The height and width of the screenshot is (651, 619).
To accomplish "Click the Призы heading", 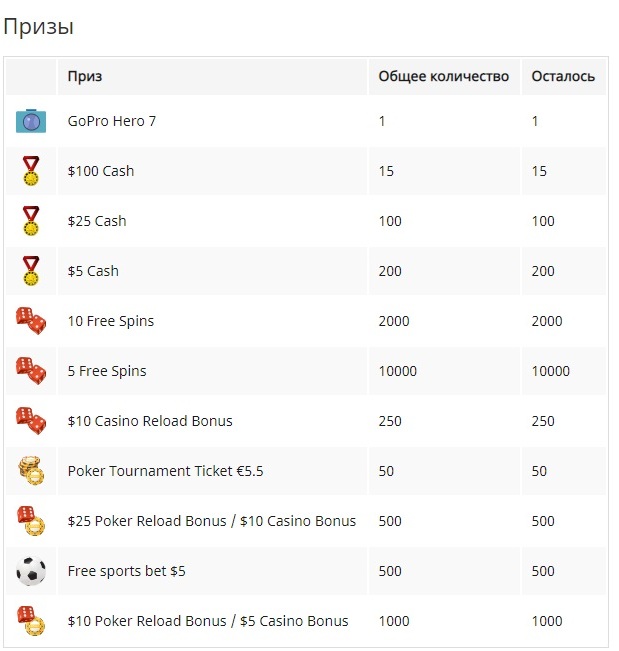I will 38,27.
